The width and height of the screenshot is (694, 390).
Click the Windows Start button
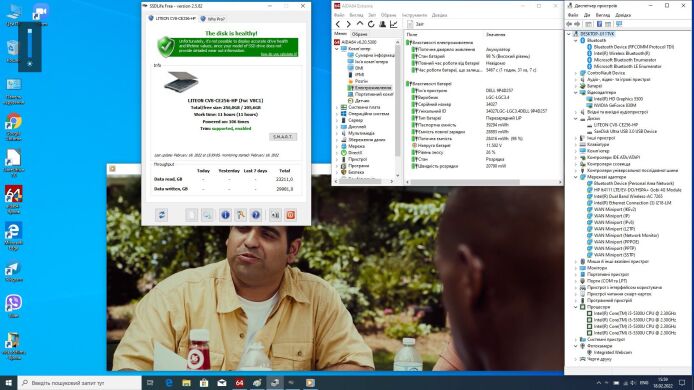pyautogui.click(x=8, y=382)
